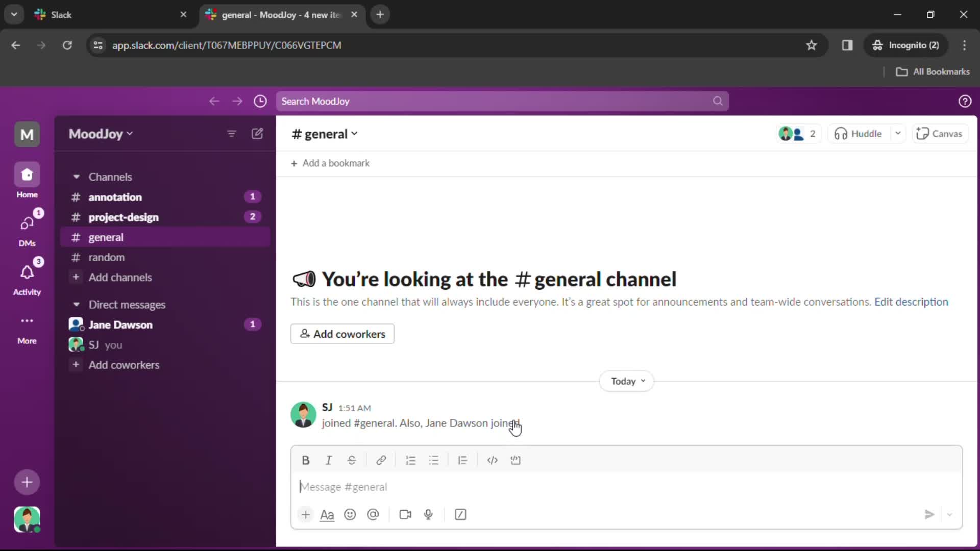Open SJ (you) direct message
The image size is (980, 551).
[x=165, y=345]
